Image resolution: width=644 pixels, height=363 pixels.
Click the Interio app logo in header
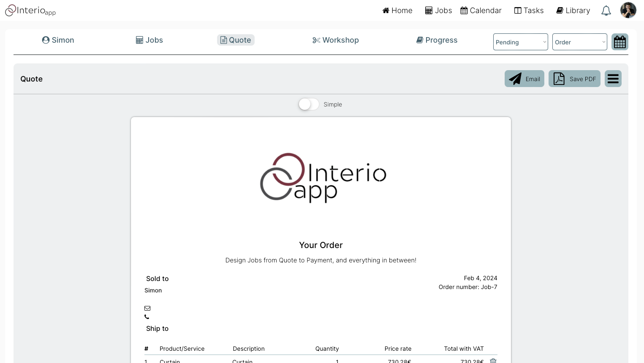pos(30,11)
